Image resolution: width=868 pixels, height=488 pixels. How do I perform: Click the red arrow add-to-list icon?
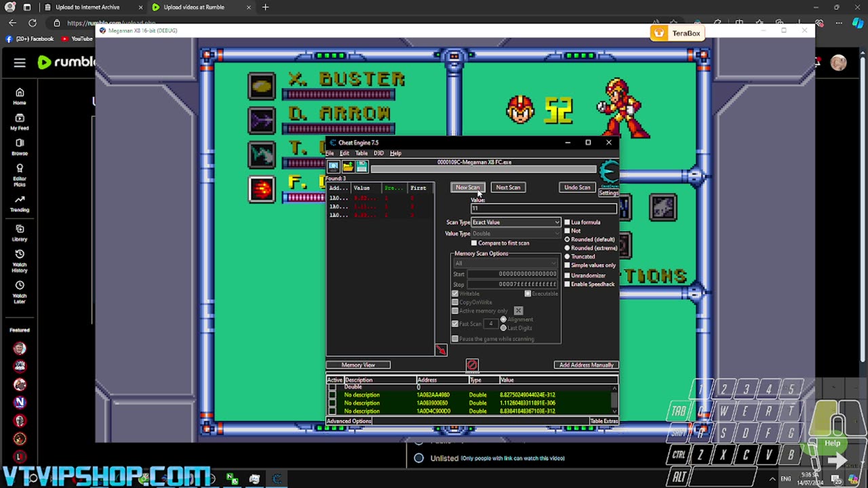441,350
